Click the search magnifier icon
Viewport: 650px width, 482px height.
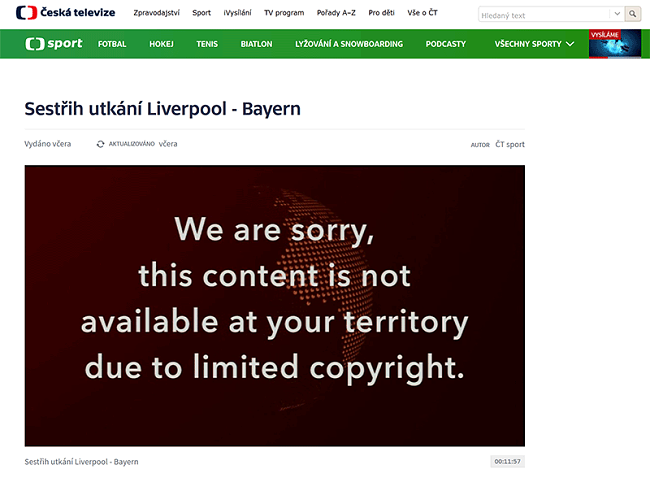633,14
